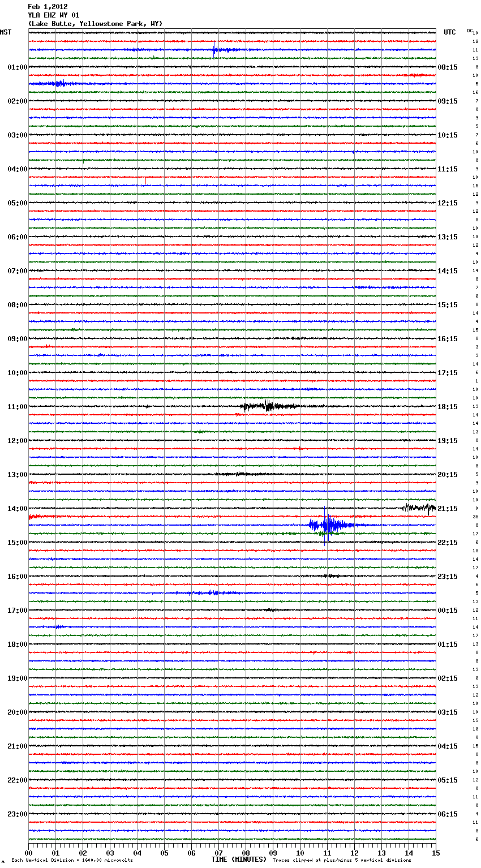Select the 02:00 MST row label
481x868 pixels.
pos(18,101)
